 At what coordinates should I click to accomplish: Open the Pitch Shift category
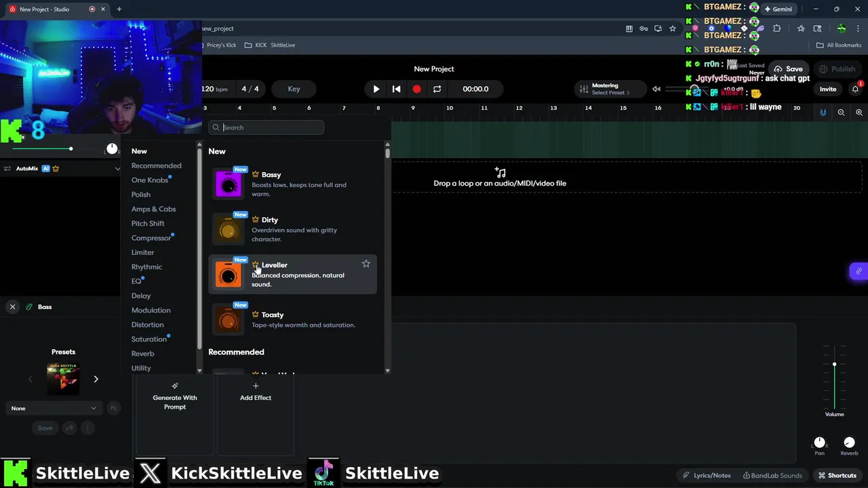pos(148,224)
